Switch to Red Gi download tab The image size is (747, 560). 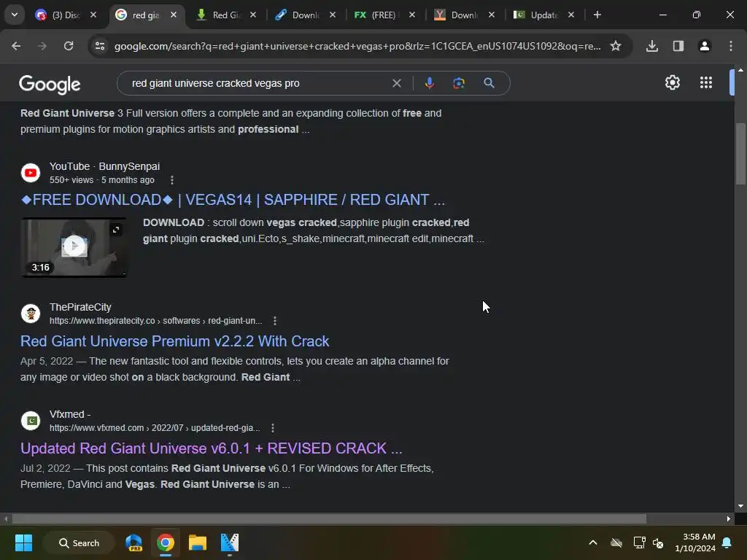pyautogui.click(x=220, y=15)
